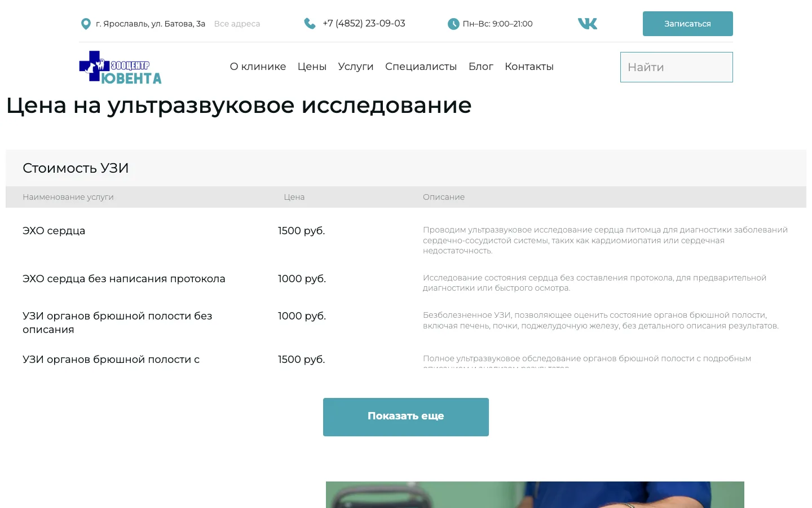Image resolution: width=812 pixels, height=508 pixels.
Task: Click the 1000 руб. price for УЗИ без описания
Action: point(302,316)
